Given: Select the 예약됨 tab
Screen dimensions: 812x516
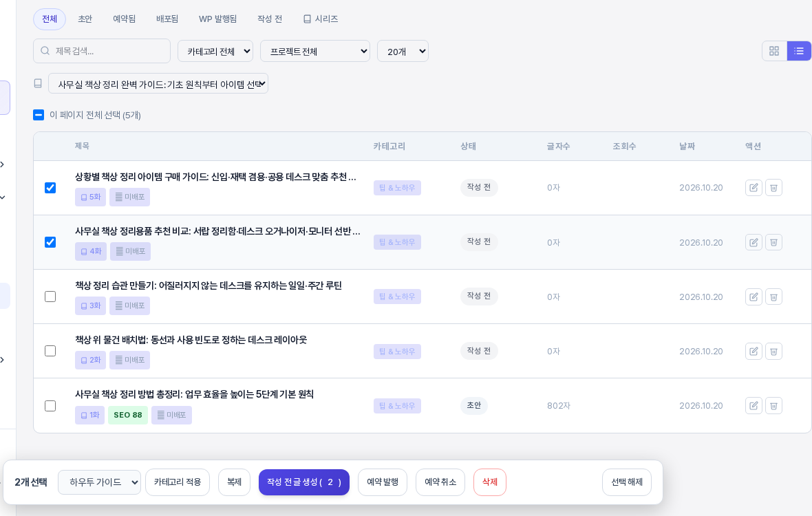Looking at the screenshot, I should 125,19.
